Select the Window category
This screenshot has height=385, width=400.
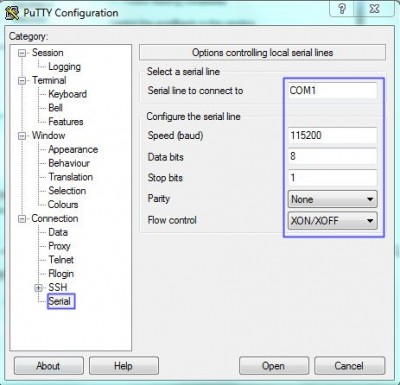point(48,136)
